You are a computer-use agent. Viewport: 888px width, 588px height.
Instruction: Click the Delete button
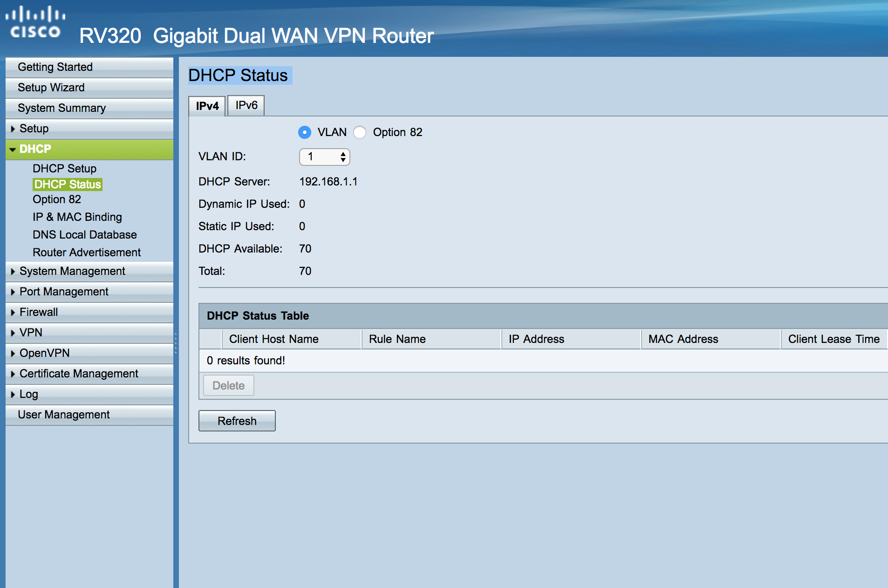tap(228, 385)
